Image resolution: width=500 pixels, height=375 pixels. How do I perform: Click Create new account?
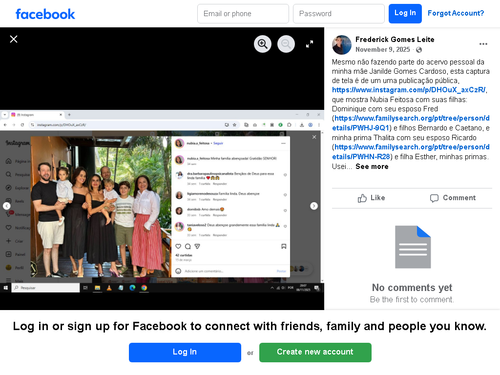pos(315,352)
